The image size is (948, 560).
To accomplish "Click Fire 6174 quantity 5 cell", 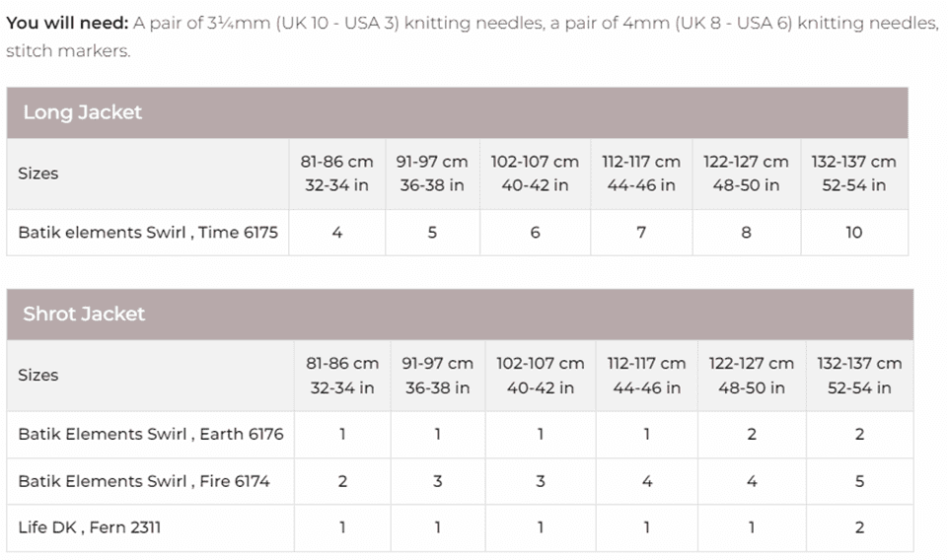I will pos(859,481).
